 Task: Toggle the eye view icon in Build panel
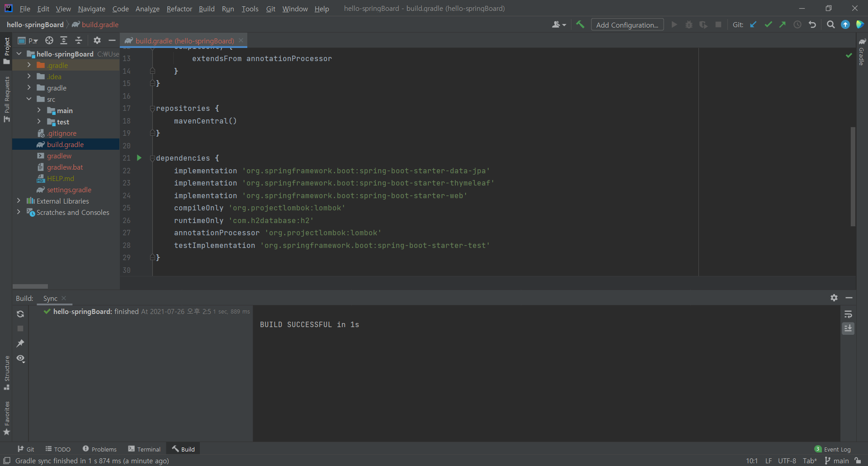coord(20,358)
